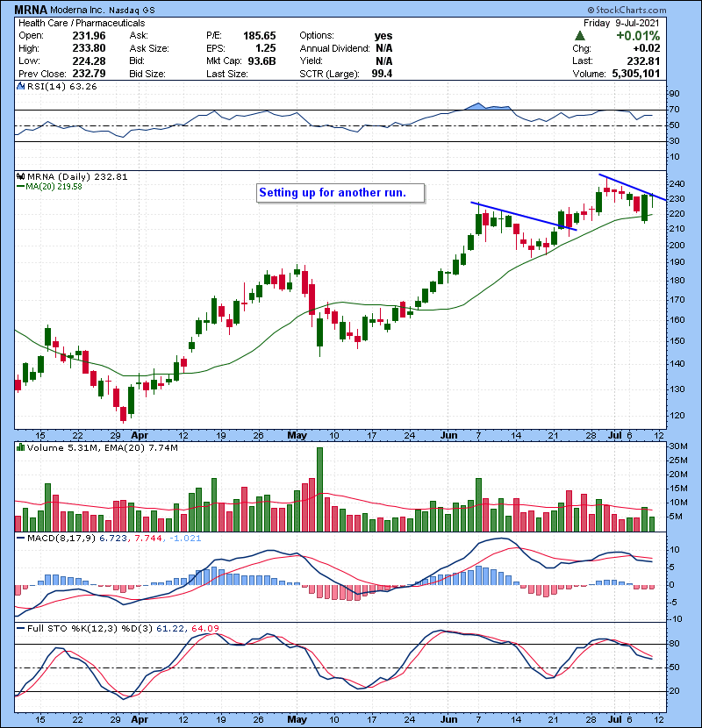The image size is (702, 728).
Task: Click the Ask Size: label
Action: (x=149, y=48)
